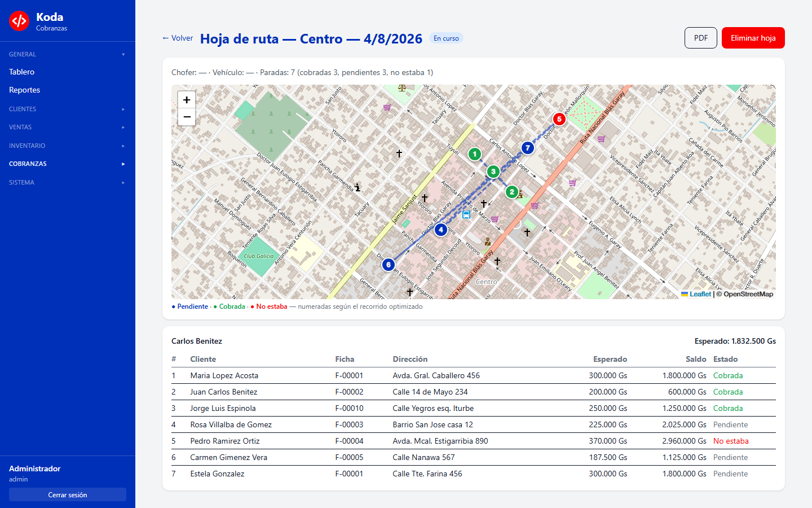Expand the VENTAS sidebar section

68,127
